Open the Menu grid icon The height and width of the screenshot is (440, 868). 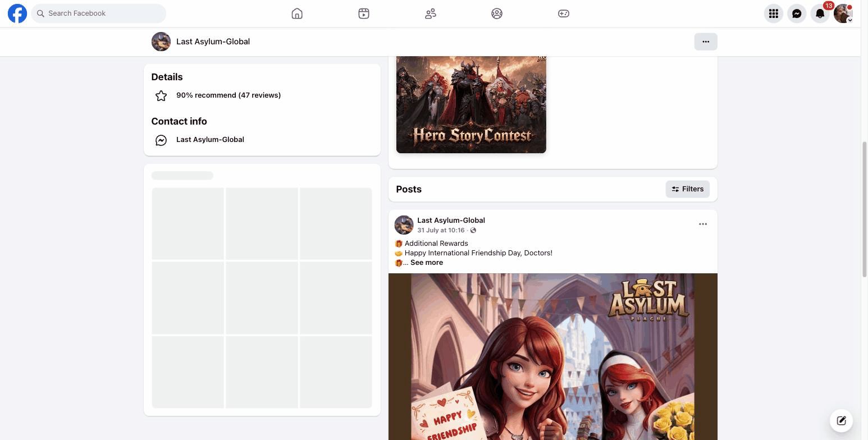tap(774, 13)
